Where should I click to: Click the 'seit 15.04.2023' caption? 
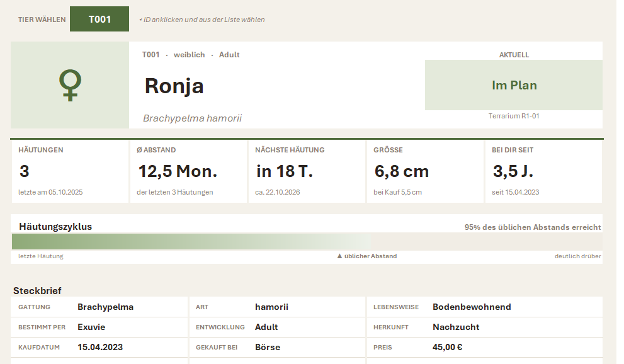(x=515, y=192)
